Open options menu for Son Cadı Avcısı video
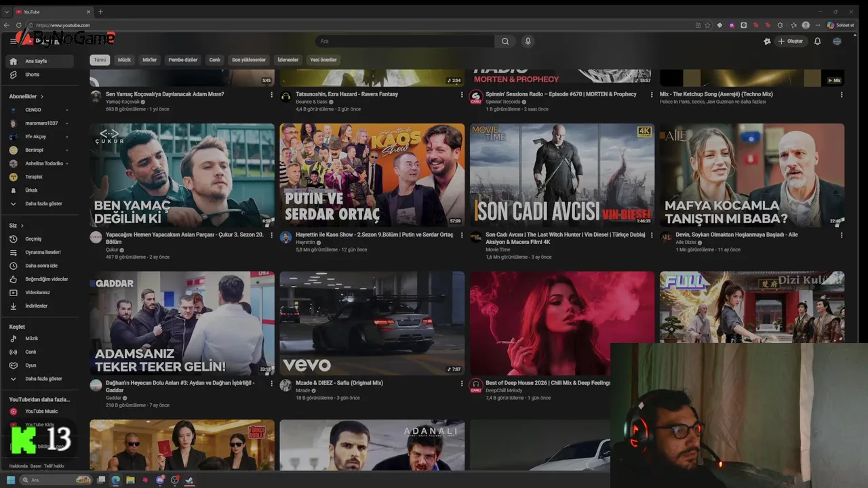The width and height of the screenshot is (868, 488). 652,235
